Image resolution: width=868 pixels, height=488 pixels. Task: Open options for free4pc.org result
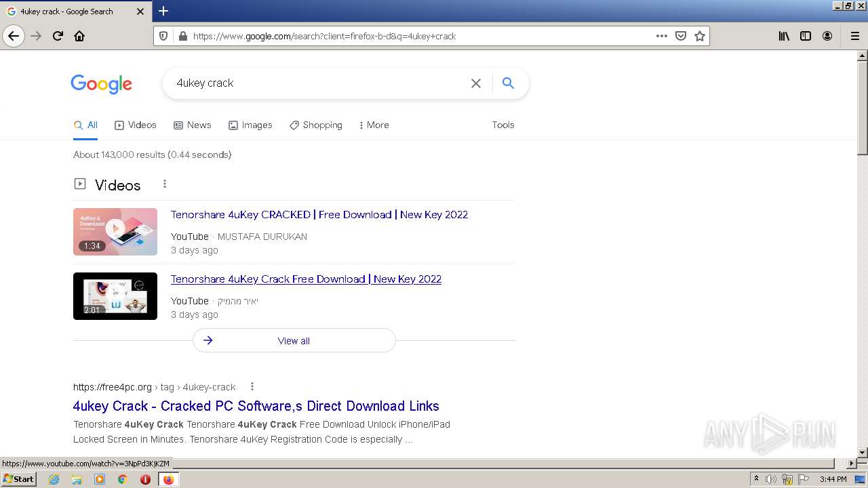[x=252, y=386]
